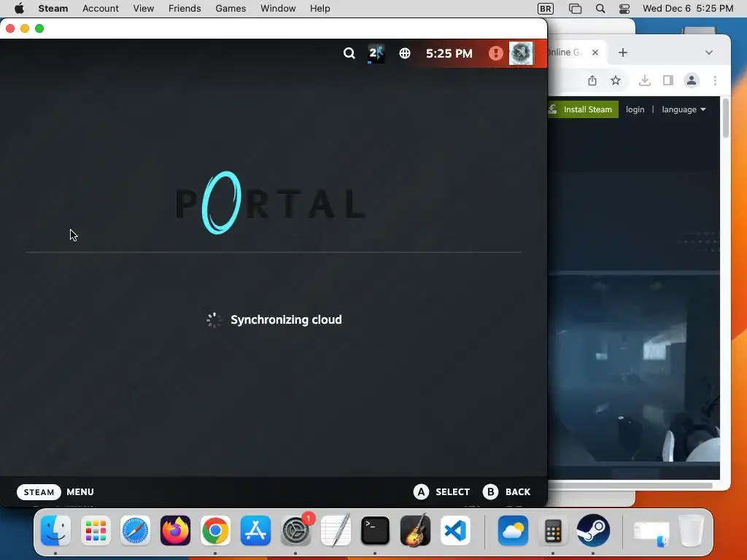The height and width of the screenshot is (560, 747).
Task: Click the B BACK button hint
Action: click(506, 492)
